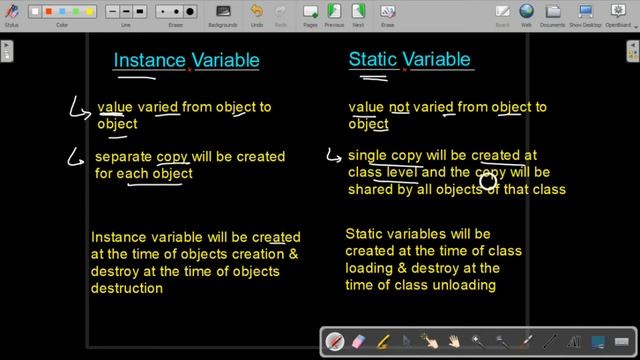Open the Web browser mode
This screenshot has width=640, height=360.
(526, 15)
